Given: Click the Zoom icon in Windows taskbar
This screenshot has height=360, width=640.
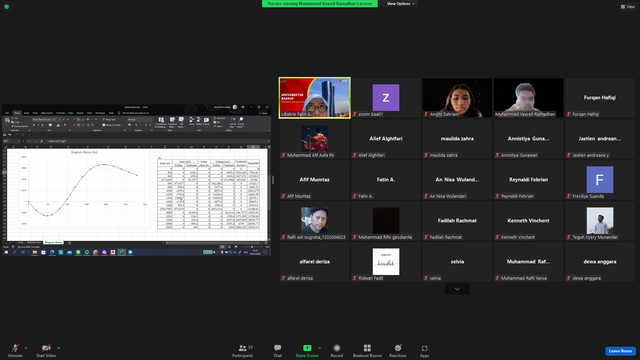Looking at the screenshot, I should click(x=130, y=252).
